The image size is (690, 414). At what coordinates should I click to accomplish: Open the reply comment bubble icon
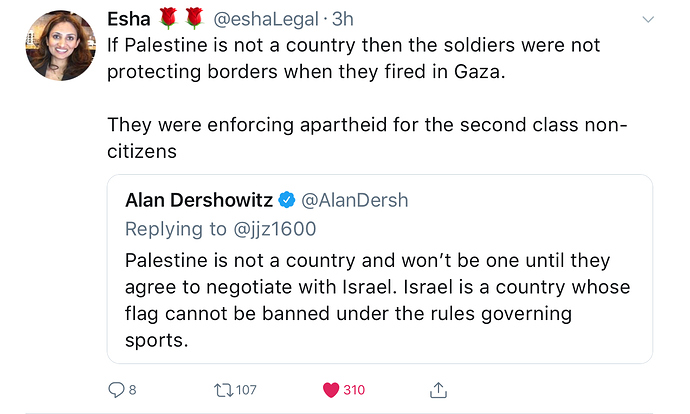point(116,390)
